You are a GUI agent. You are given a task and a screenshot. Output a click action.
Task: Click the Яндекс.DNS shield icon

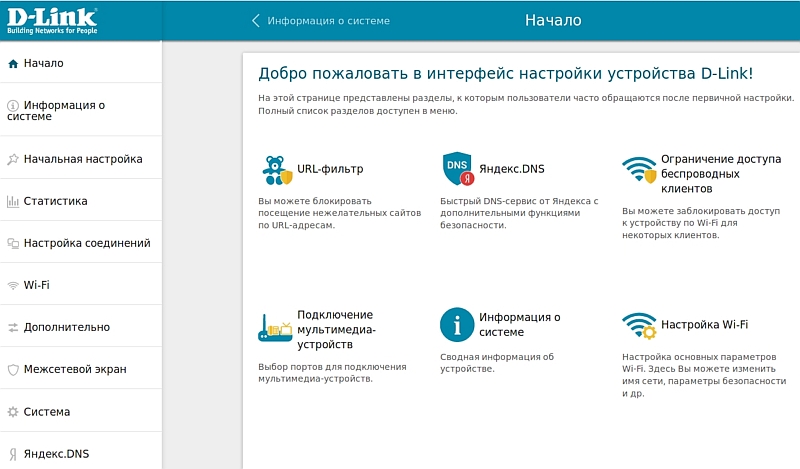point(458,170)
